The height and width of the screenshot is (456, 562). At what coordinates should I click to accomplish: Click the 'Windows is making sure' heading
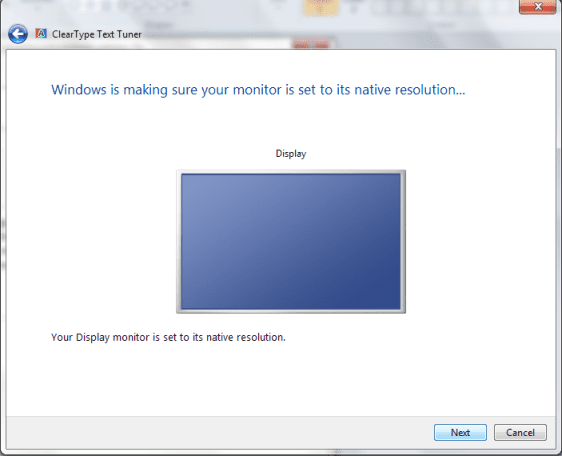[x=258, y=90]
